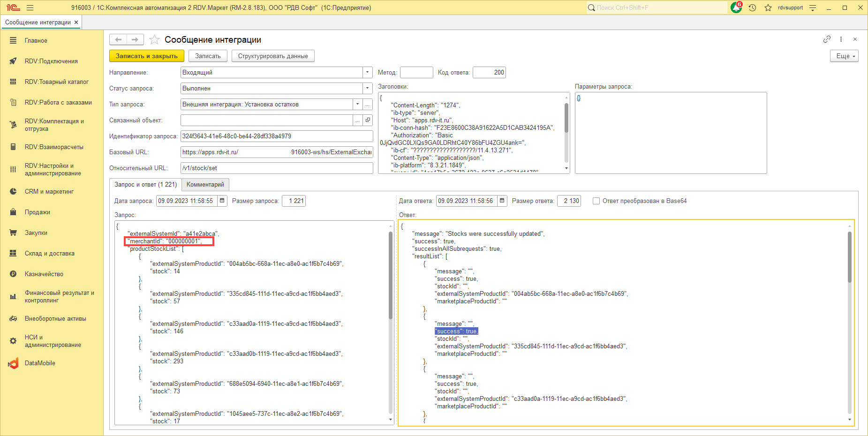
Task: Toggle 'Ответ преобразован в Base64' checkbox
Action: coord(596,201)
